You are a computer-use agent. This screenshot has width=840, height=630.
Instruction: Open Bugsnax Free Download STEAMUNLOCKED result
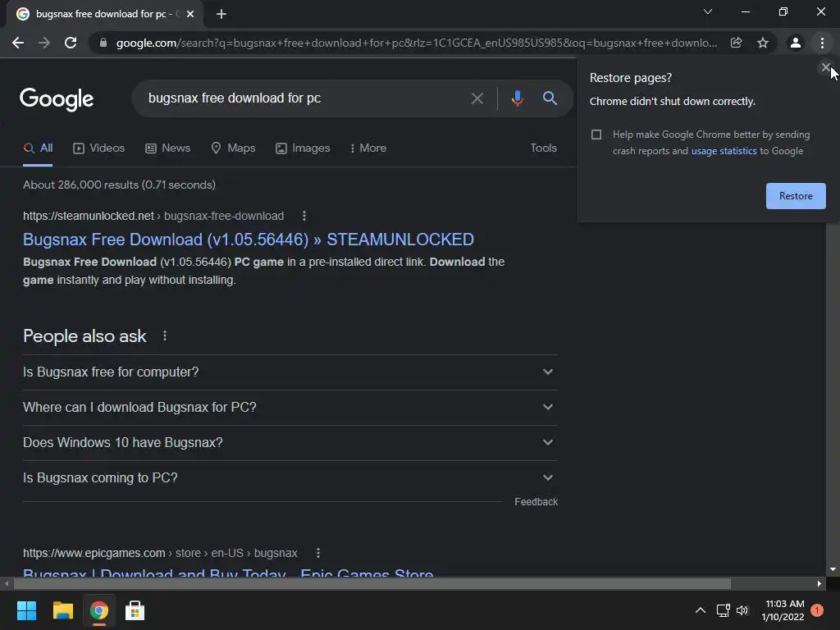coord(248,240)
